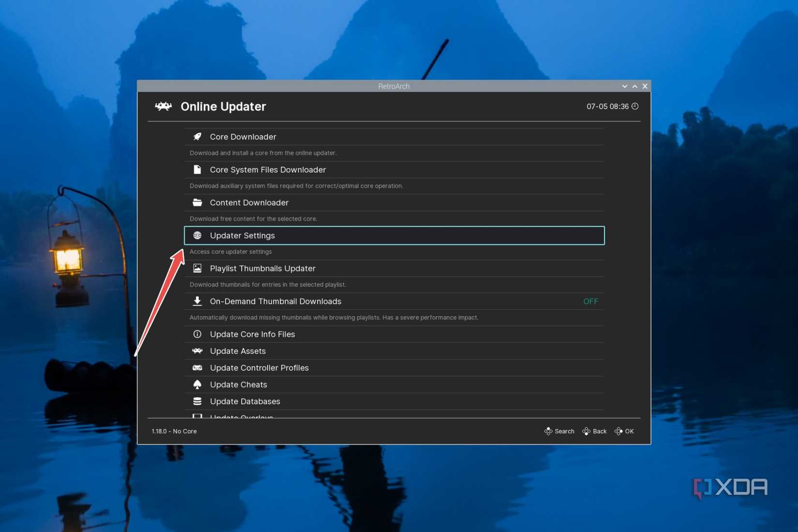Click the gamepad icon for Update Controller Profiles

[197, 368]
